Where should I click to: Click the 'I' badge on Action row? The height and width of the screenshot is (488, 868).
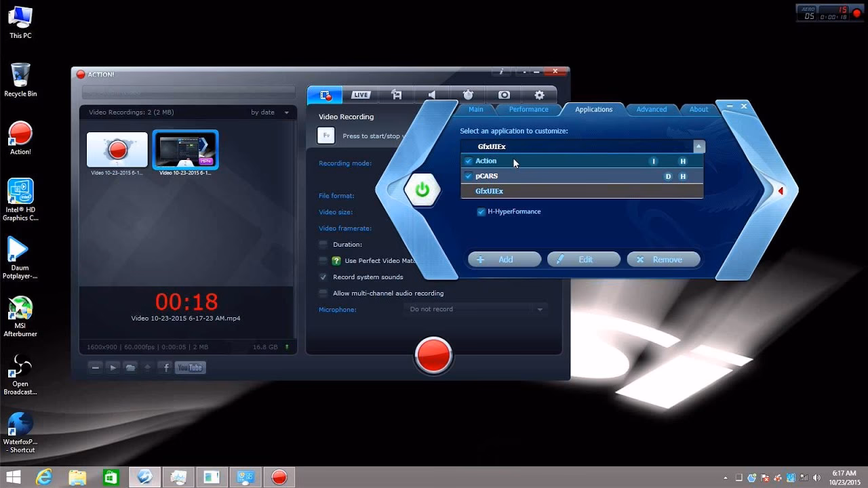[x=654, y=161]
